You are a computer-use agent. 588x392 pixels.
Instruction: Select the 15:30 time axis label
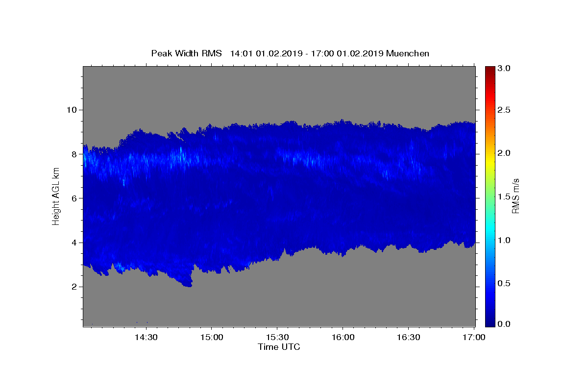(277, 338)
